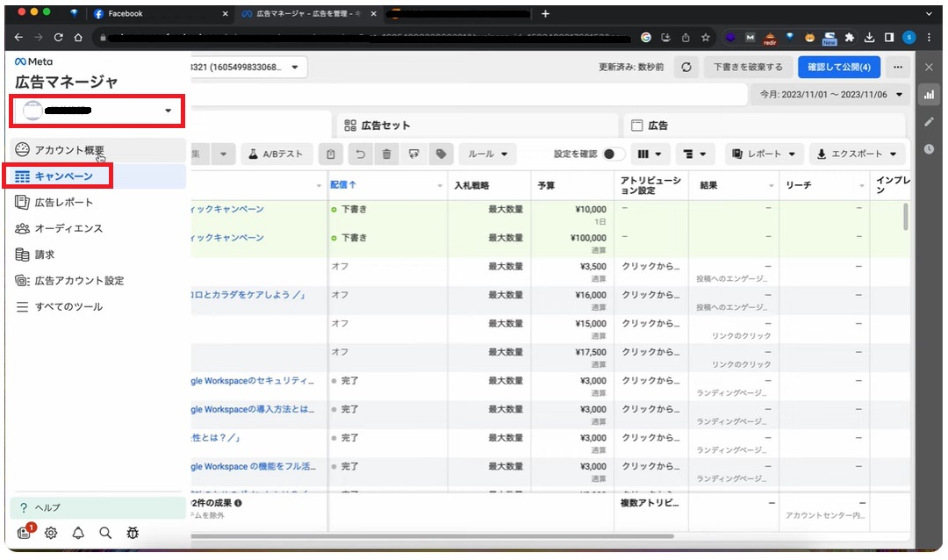Click the vertical scrollbar of campaign table
Image resolution: width=948 pixels, height=560 pixels.
click(x=905, y=215)
